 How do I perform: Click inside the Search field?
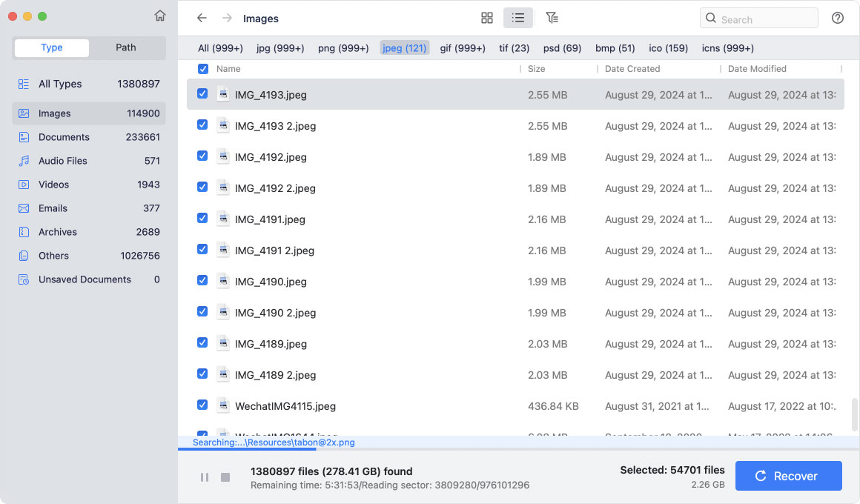(x=758, y=18)
